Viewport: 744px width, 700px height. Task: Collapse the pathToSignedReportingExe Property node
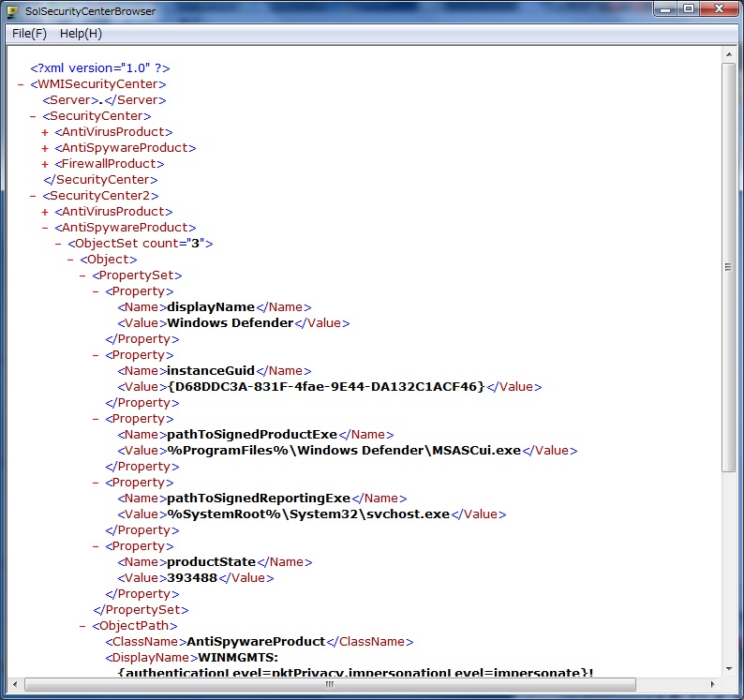pos(96,483)
